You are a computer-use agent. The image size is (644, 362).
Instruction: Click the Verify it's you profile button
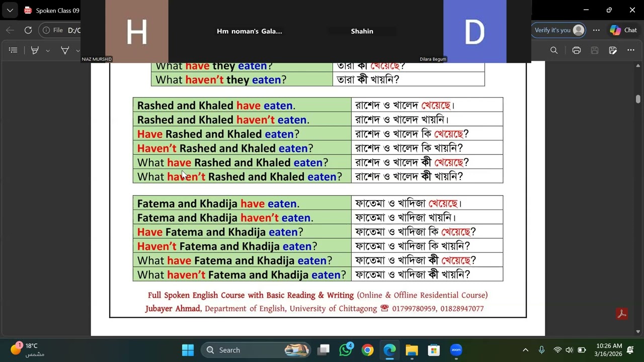point(559,30)
